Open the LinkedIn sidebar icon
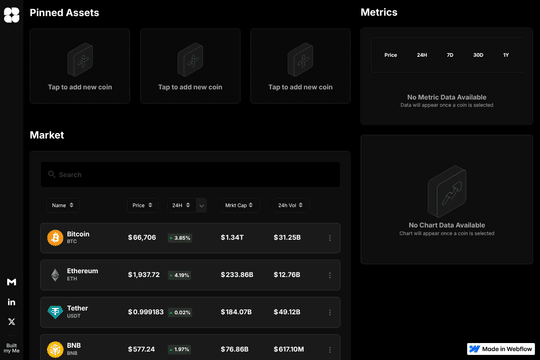 point(11,302)
